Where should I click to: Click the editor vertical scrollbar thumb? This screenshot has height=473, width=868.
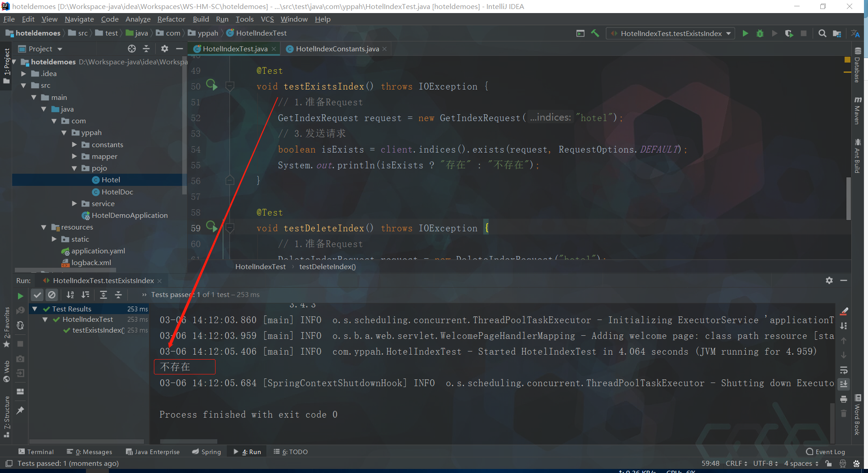[848, 198]
